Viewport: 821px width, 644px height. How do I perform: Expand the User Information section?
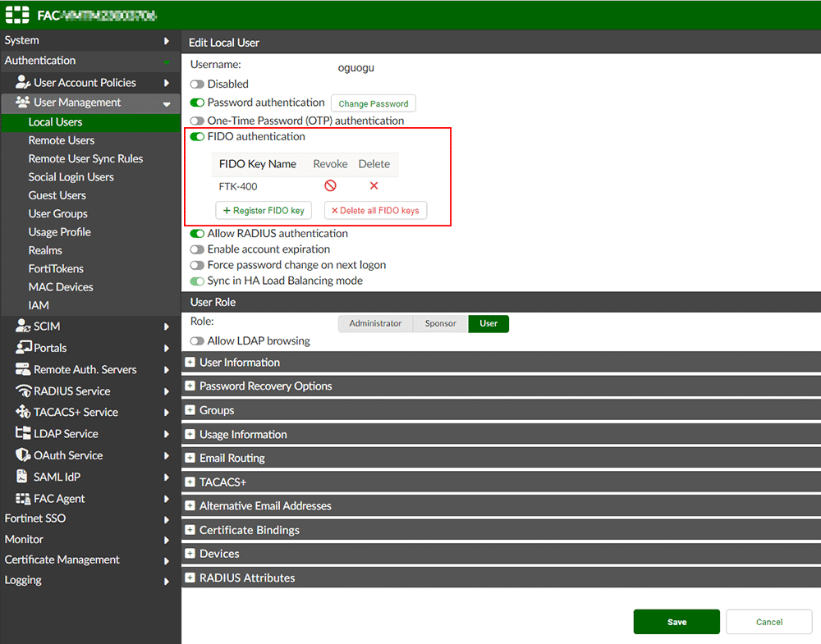tap(190, 362)
